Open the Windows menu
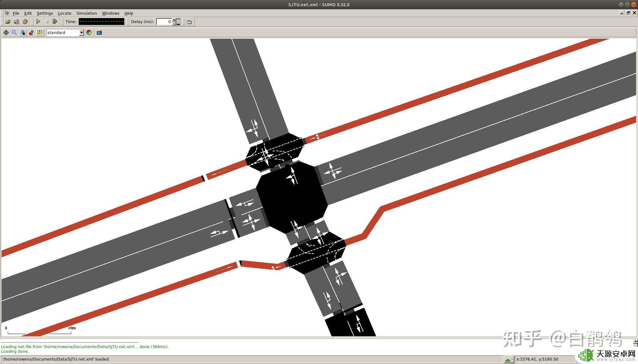This screenshot has height=364, width=638. 111,13
